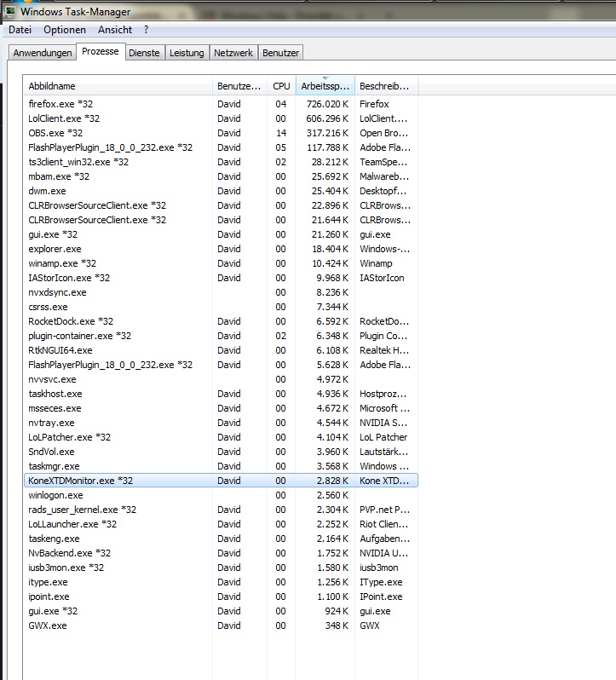
Task: Select the dwm.exe process row
Action: pyautogui.click(x=221, y=191)
